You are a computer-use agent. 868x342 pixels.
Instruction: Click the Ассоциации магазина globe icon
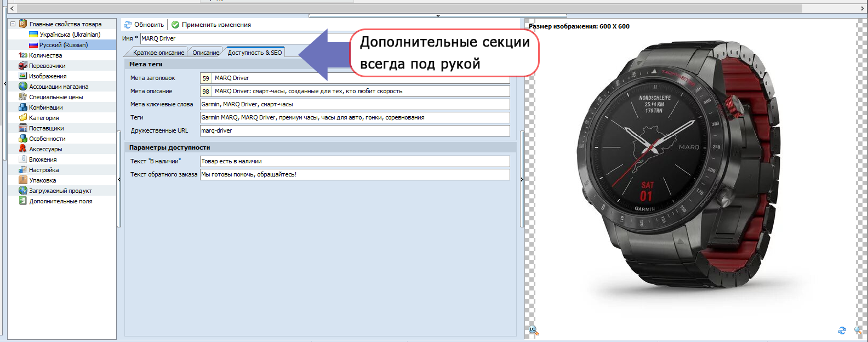[x=22, y=87]
